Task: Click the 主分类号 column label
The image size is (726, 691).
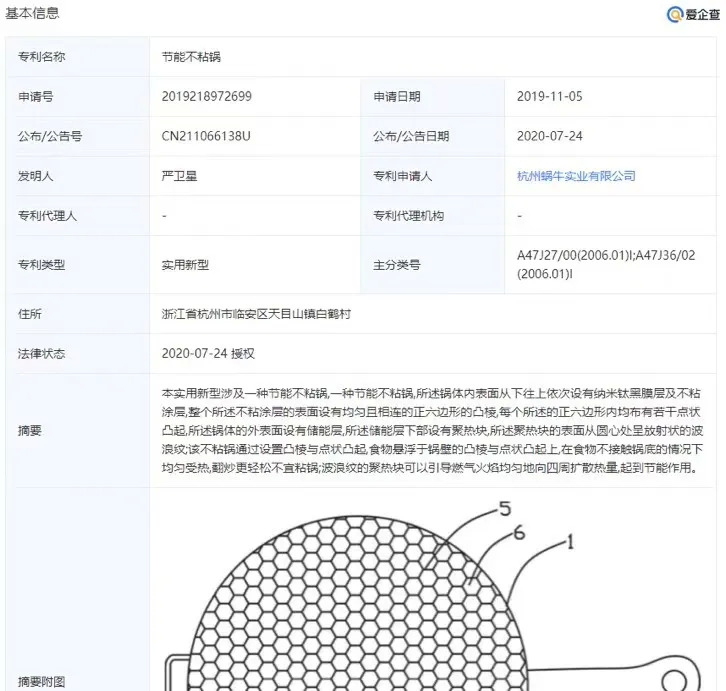Action: (x=397, y=265)
